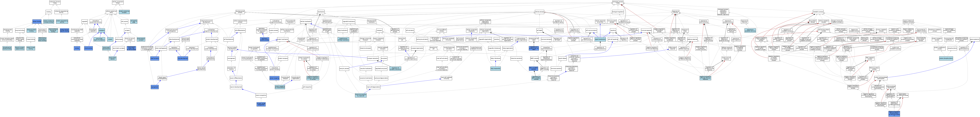Select the MAPK cascade node
This screenshot has width=980, height=117.
[x=535, y=58]
